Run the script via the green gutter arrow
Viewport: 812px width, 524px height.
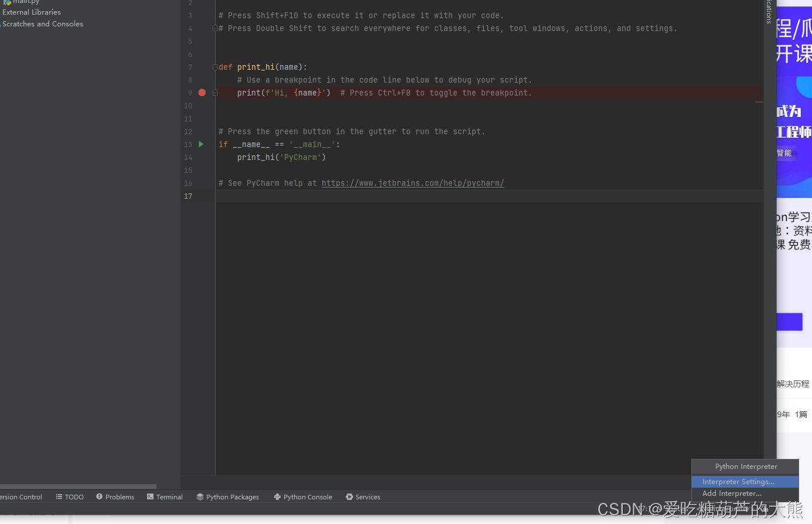(x=201, y=144)
